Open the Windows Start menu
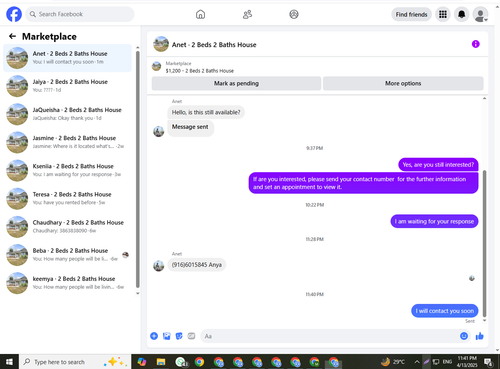 (9, 362)
